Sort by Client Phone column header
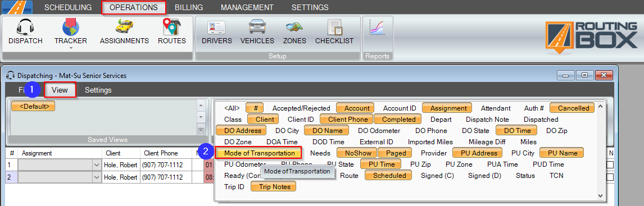Screen dimensions: 644x206 [x=166, y=153]
